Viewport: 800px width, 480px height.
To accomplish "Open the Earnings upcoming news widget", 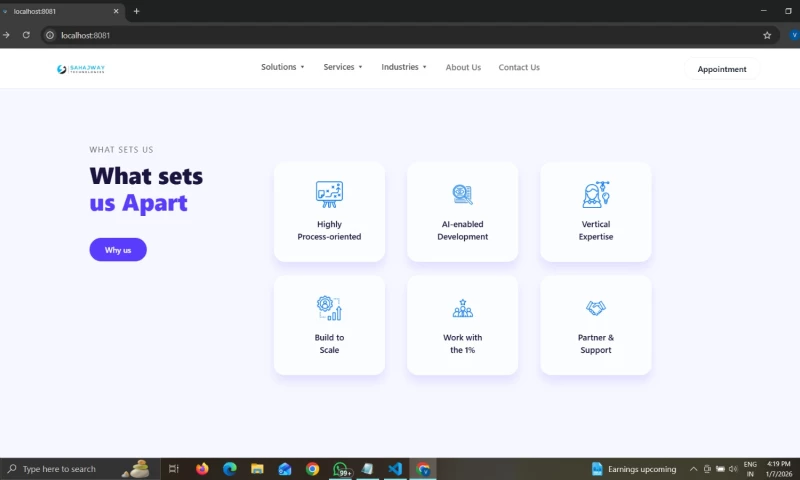I will click(634, 469).
